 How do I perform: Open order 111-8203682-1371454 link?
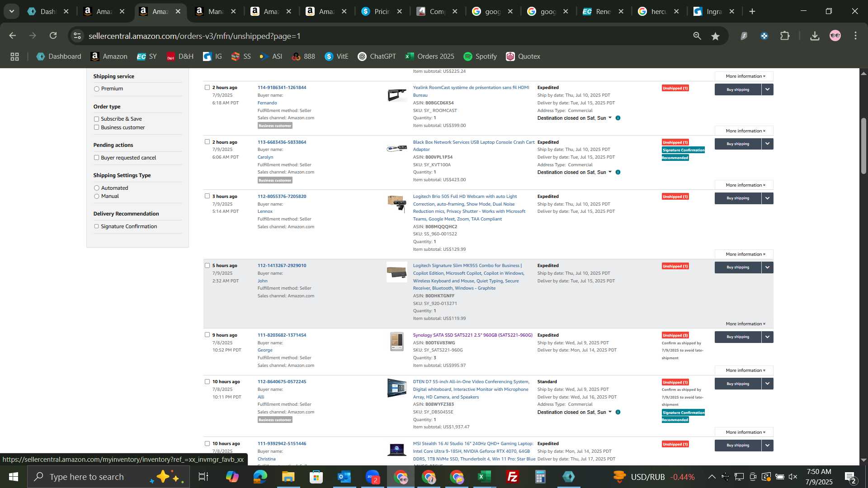click(x=282, y=335)
